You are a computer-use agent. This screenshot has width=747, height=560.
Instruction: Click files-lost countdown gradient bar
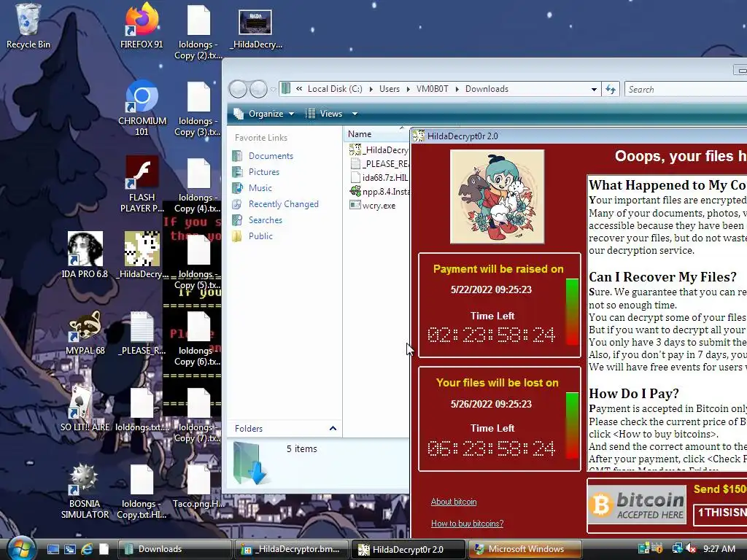tap(572, 425)
